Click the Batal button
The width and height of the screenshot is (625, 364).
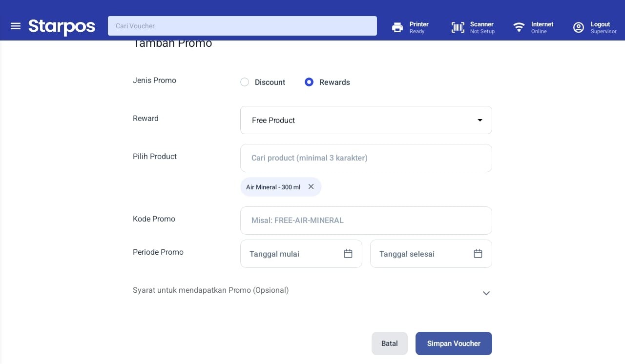pos(390,344)
